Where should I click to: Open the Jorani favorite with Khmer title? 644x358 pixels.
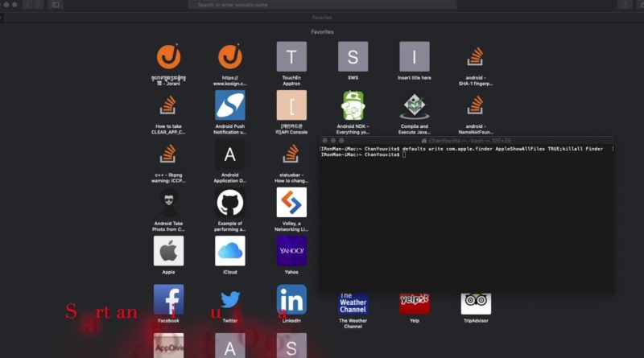point(168,56)
